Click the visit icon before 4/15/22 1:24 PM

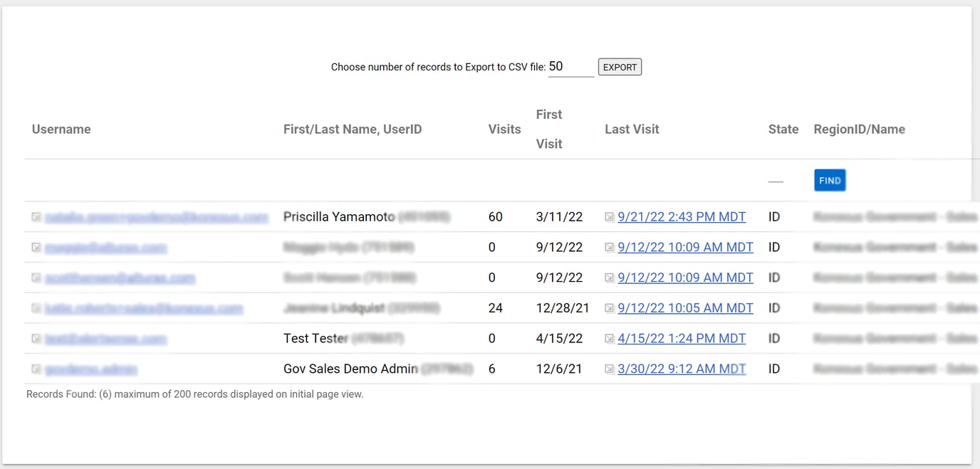609,338
